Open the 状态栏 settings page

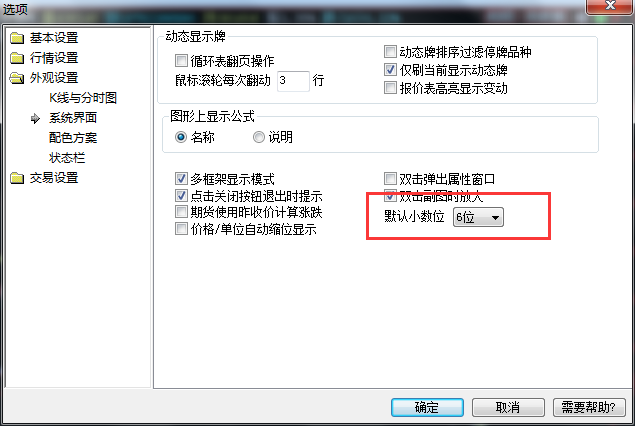pos(67,158)
